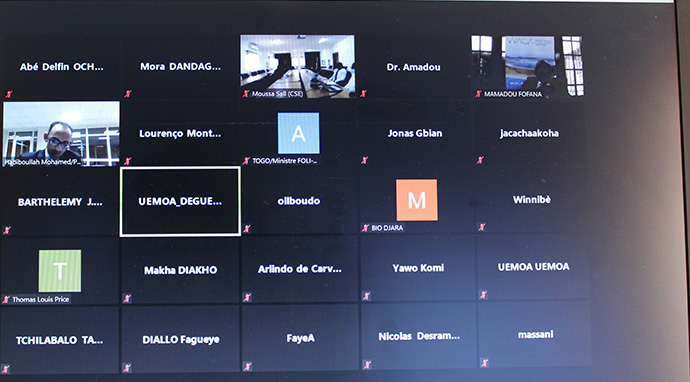The height and width of the screenshot is (382, 690).
Task: Select highlighted UEMOA_DEGUE participant tile
Action: [x=180, y=202]
